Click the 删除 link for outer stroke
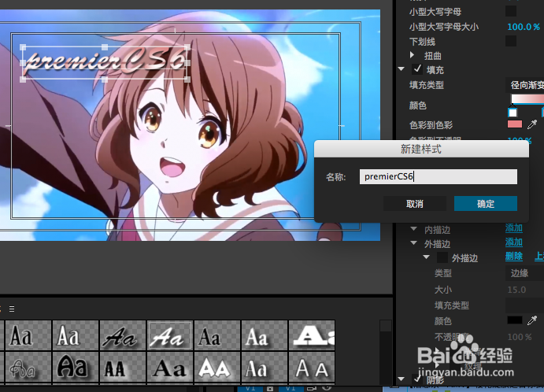 (514, 257)
